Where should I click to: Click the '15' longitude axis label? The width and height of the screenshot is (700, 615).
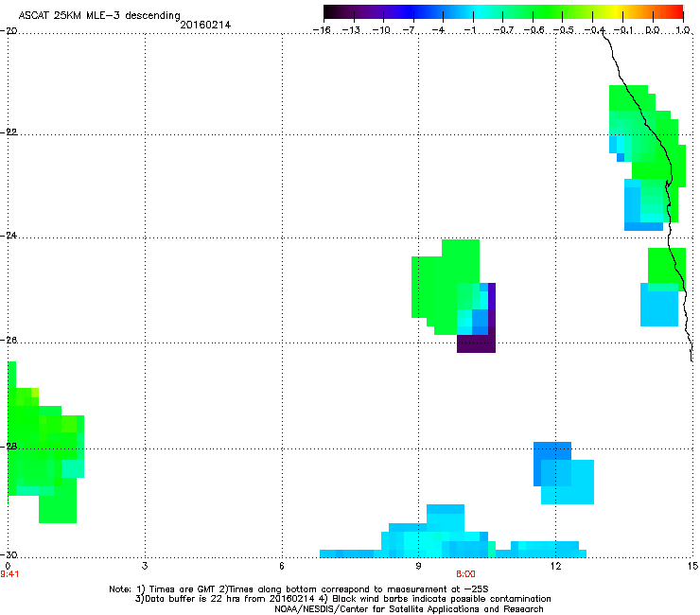coord(692,566)
